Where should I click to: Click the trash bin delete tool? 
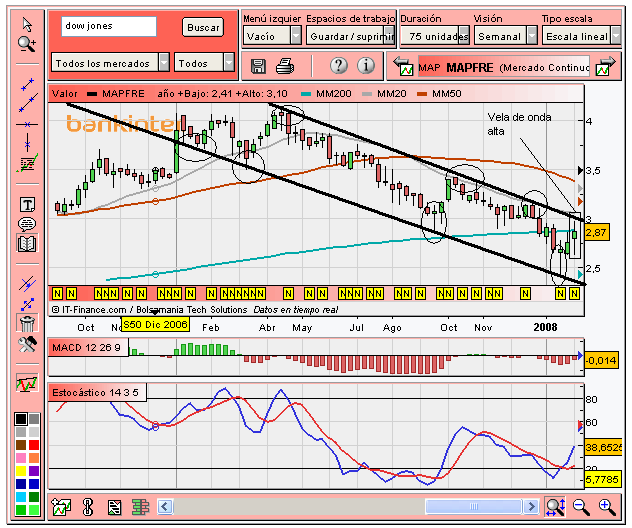[27, 323]
